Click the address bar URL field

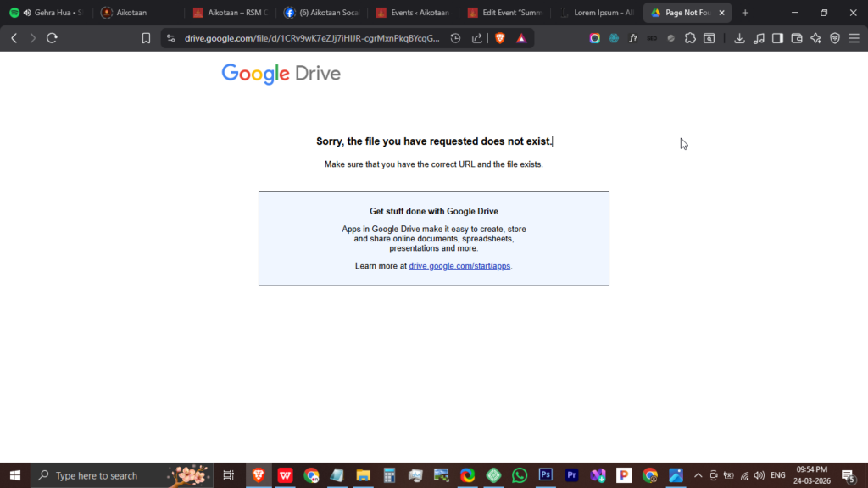312,38
